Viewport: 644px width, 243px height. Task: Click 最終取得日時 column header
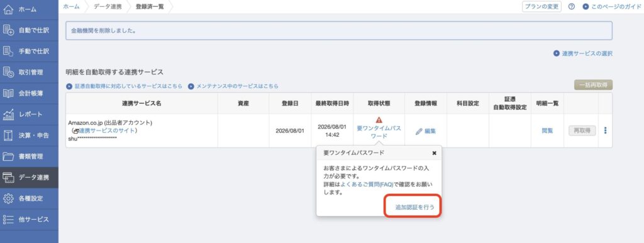point(332,103)
